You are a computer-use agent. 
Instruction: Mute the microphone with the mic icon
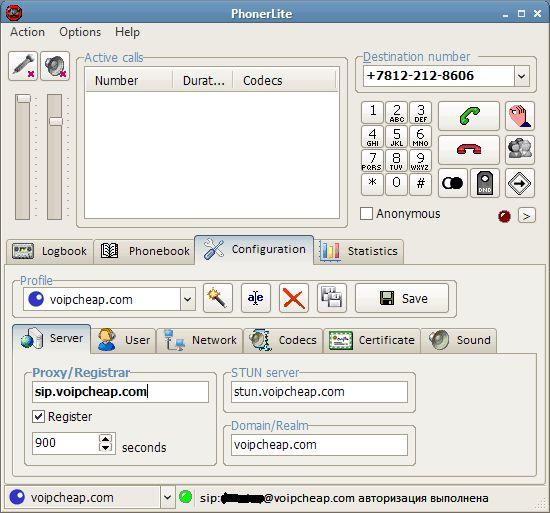[23, 66]
